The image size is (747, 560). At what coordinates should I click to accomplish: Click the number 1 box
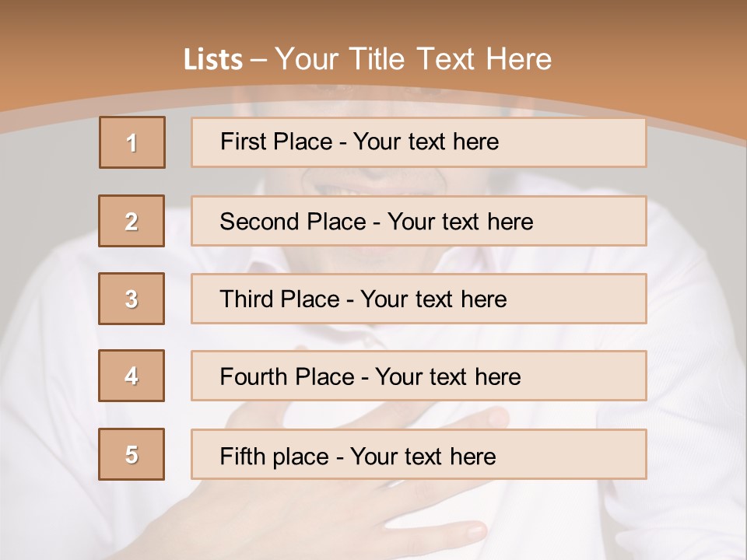click(132, 142)
